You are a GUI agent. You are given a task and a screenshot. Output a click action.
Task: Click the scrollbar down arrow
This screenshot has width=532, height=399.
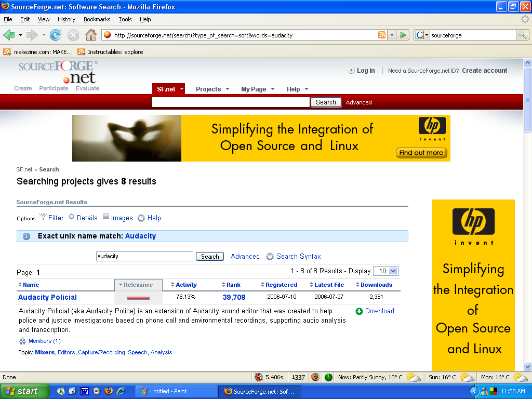coord(527,366)
